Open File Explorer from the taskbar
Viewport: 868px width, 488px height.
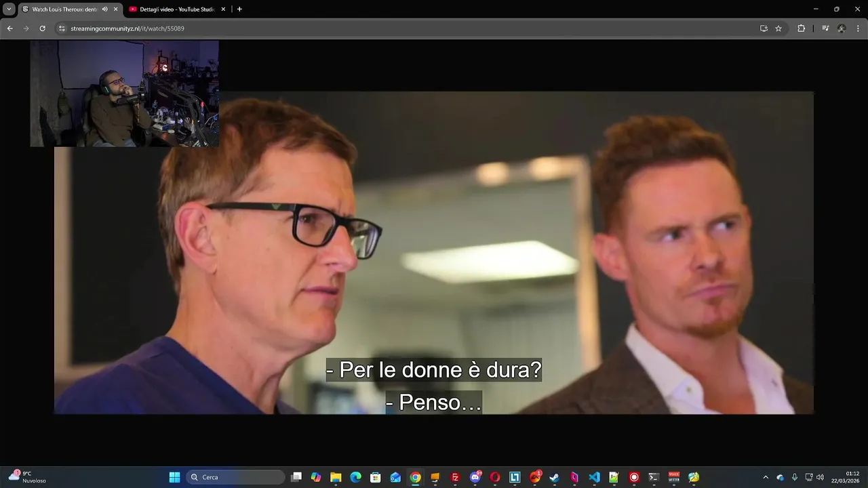click(336, 477)
